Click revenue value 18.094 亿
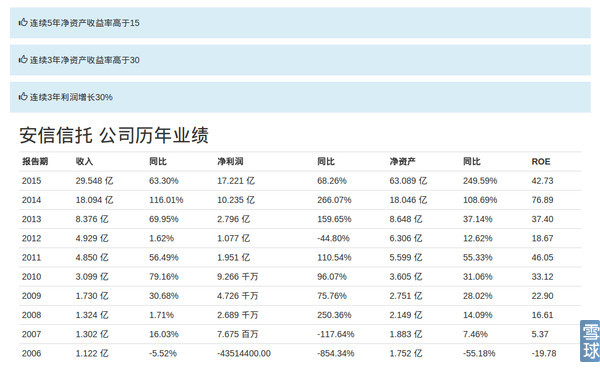The image size is (600, 370). (94, 200)
